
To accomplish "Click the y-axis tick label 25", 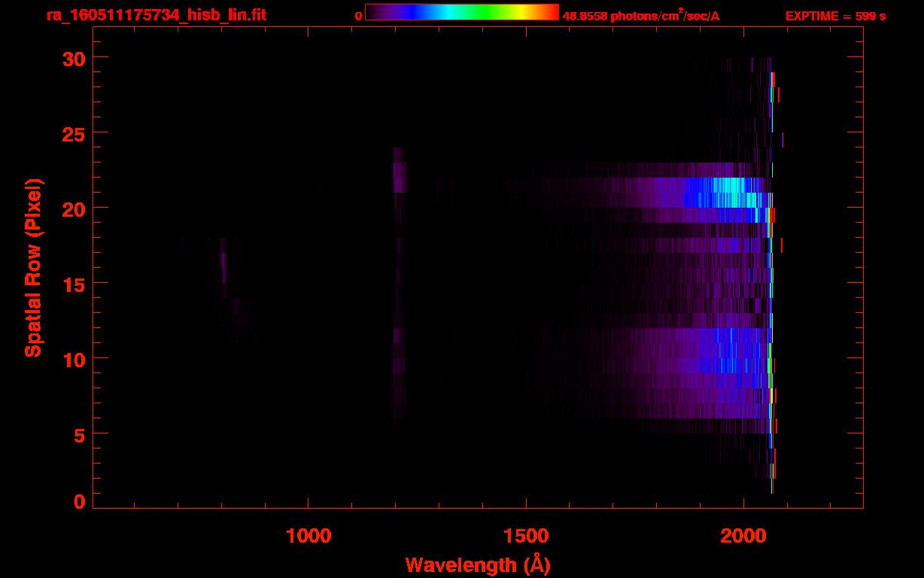I will (x=74, y=133).
